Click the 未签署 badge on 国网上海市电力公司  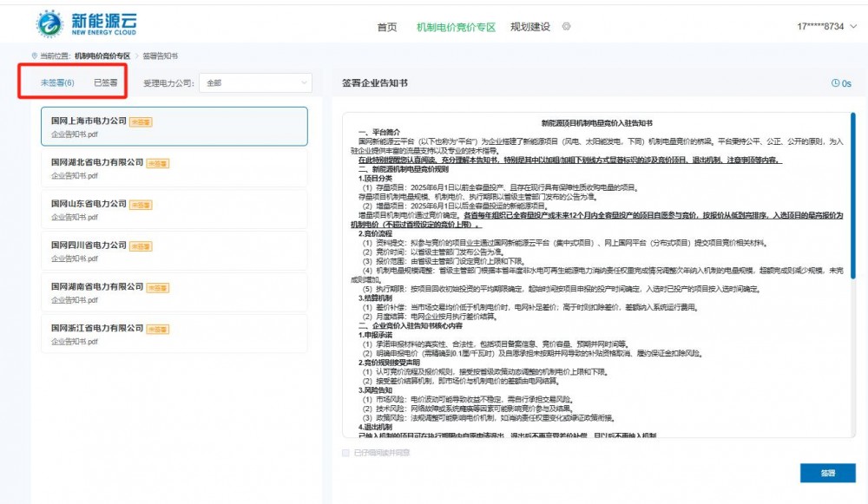point(141,122)
